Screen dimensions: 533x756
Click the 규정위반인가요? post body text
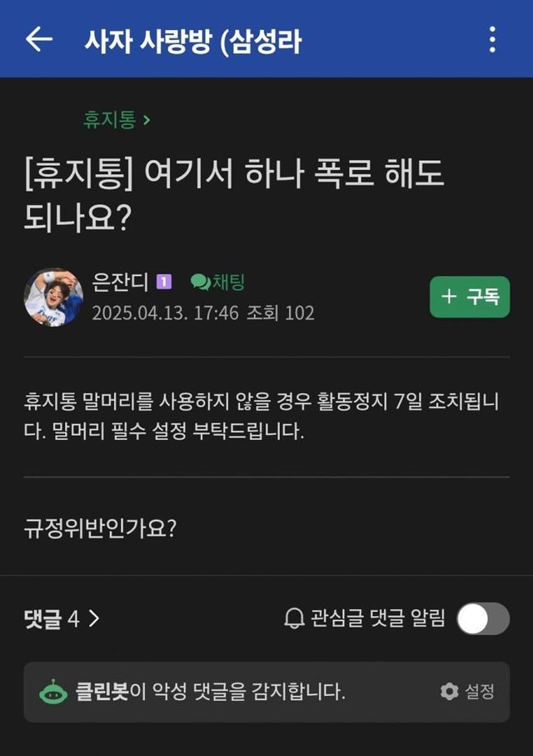click(x=100, y=529)
